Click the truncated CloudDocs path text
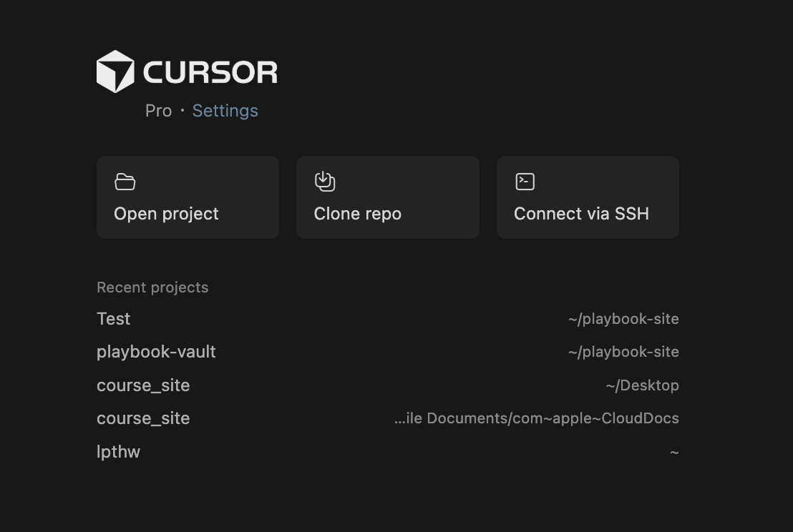793x532 pixels. tap(536, 418)
